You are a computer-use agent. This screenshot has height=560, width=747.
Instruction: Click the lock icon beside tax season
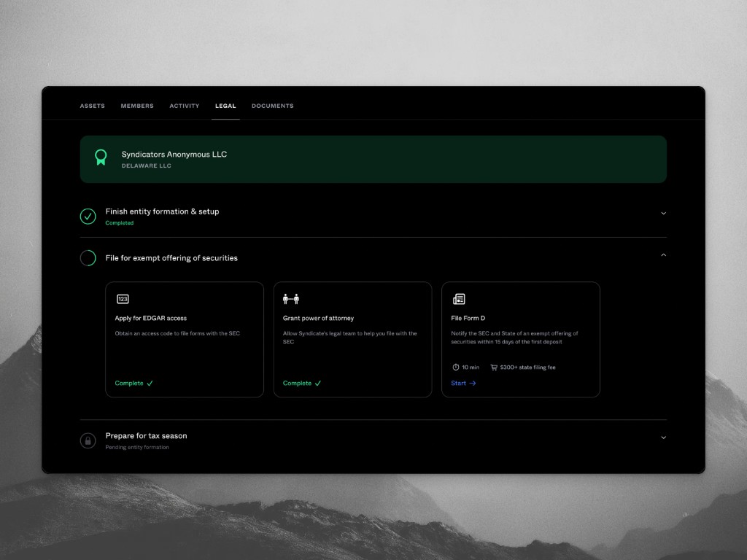88,440
